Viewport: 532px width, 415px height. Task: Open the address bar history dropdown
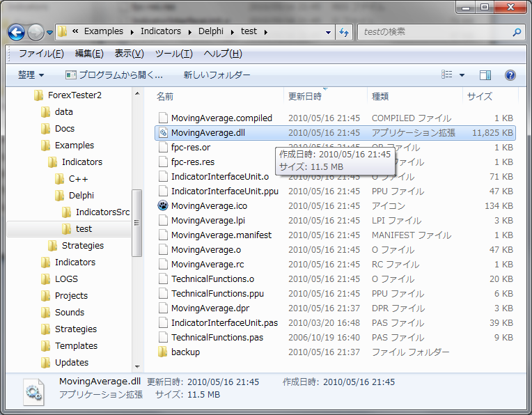(328, 32)
